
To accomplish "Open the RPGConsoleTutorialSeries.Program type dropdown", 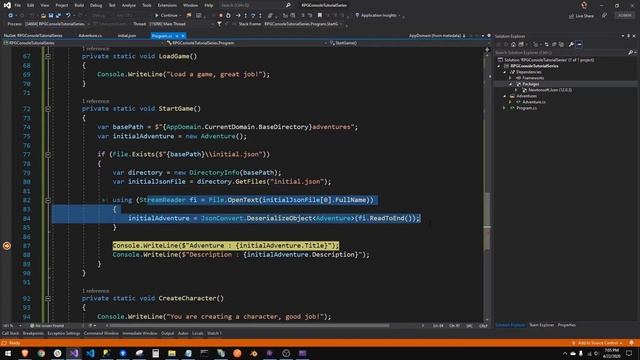I will 247,43.
